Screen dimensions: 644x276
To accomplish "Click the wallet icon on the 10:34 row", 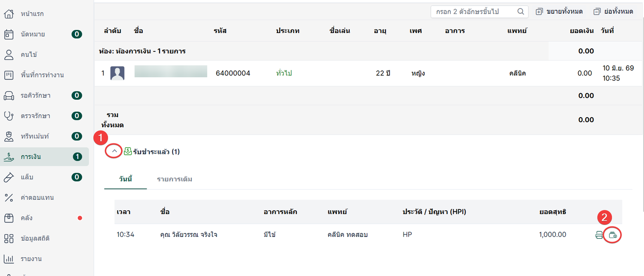I will [x=612, y=235].
